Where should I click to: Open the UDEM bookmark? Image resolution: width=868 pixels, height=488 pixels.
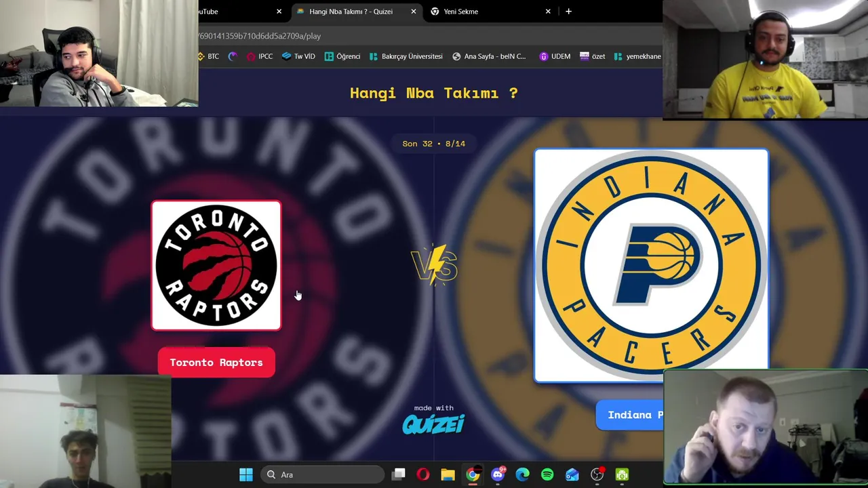pyautogui.click(x=555, y=56)
